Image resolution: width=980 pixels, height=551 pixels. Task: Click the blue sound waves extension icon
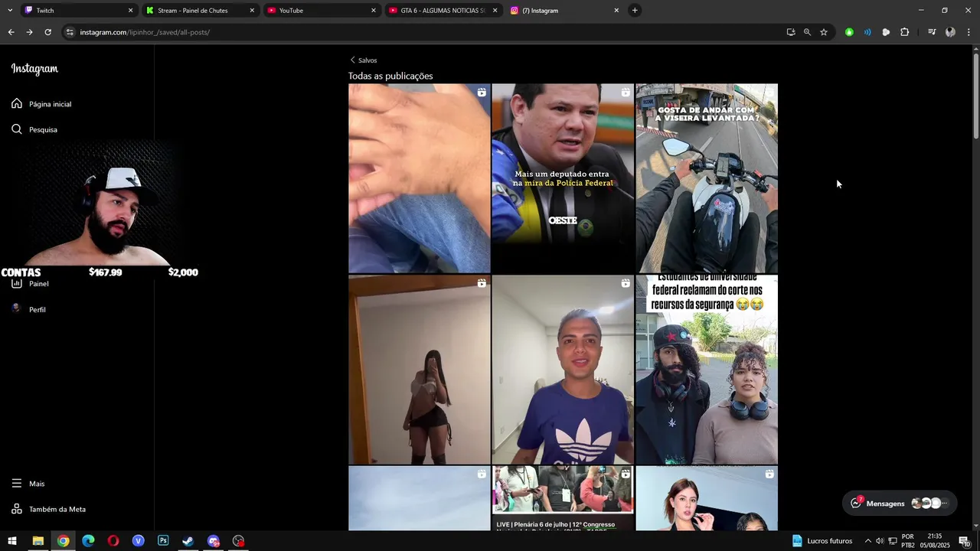pyautogui.click(x=867, y=32)
